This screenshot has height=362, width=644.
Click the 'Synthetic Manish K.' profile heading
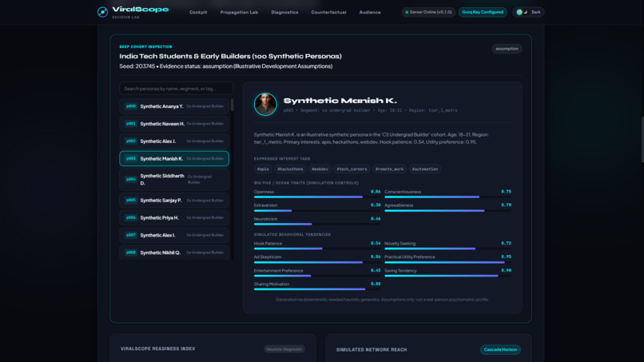[x=340, y=101]
